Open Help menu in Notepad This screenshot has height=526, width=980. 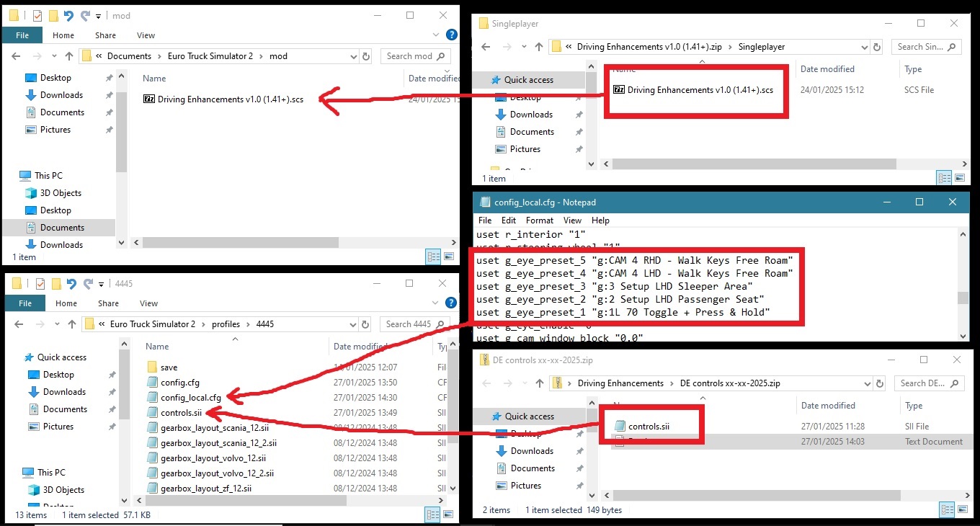click(x=600, y=220)
